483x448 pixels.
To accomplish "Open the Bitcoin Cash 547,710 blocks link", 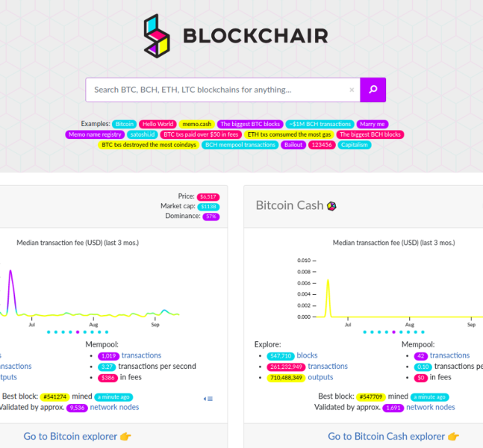I will 307,355.
